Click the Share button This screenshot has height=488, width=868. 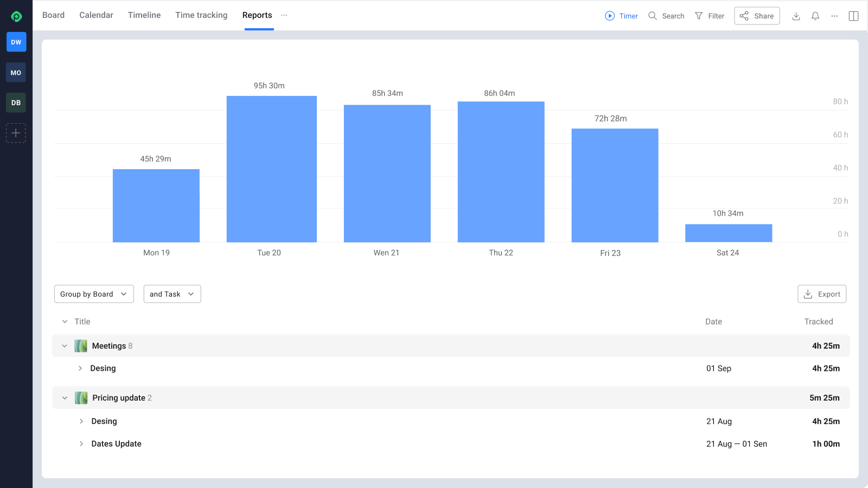pos(757,16)
